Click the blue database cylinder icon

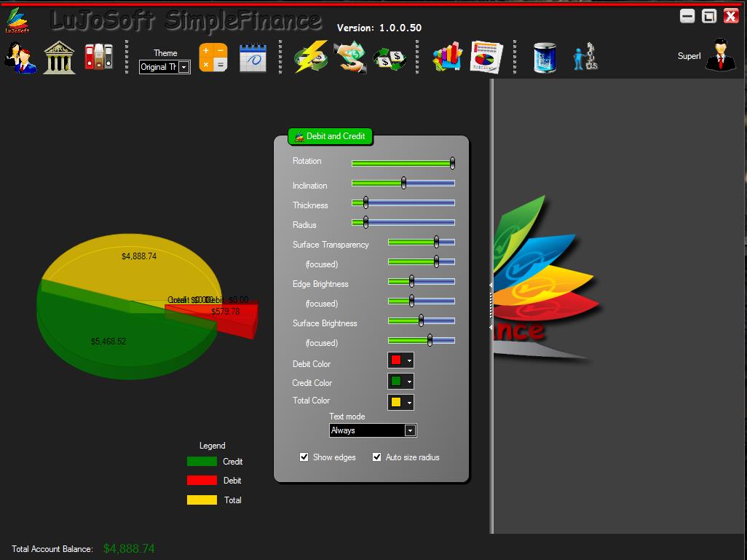pyautogui.click(x=545, y=58)
